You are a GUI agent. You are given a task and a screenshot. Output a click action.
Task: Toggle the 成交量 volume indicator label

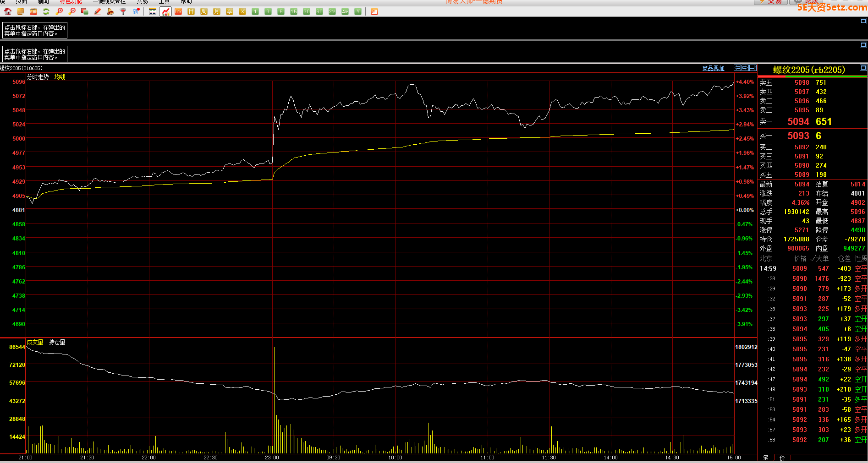click(35, 342)
